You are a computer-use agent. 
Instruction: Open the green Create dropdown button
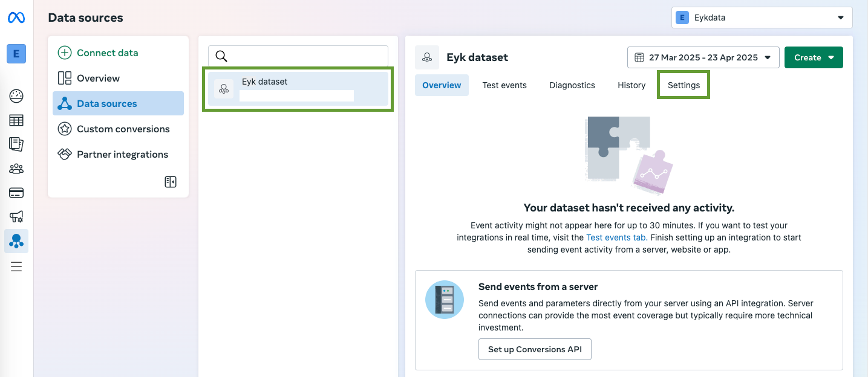814,57
